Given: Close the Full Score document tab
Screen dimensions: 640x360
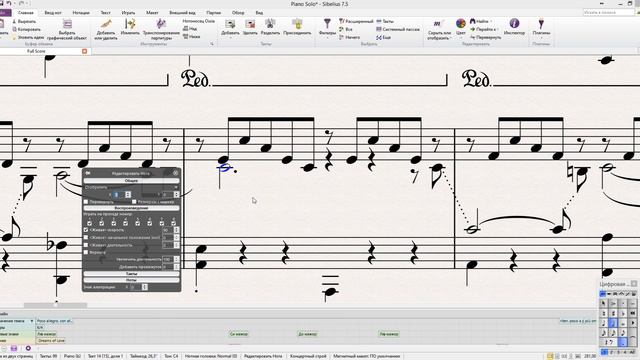Looking at the screenshot, I should click(x=84, y=51).
